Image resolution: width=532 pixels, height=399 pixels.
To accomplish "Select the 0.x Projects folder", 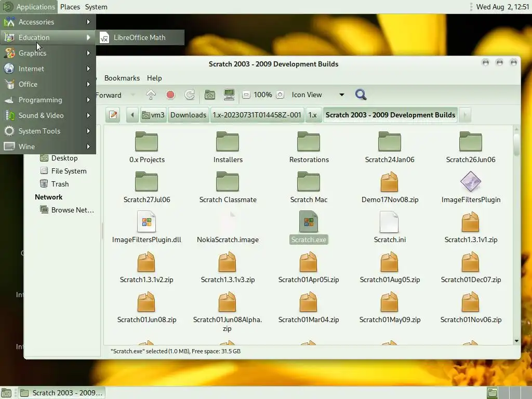I will (x=147, y=147).
